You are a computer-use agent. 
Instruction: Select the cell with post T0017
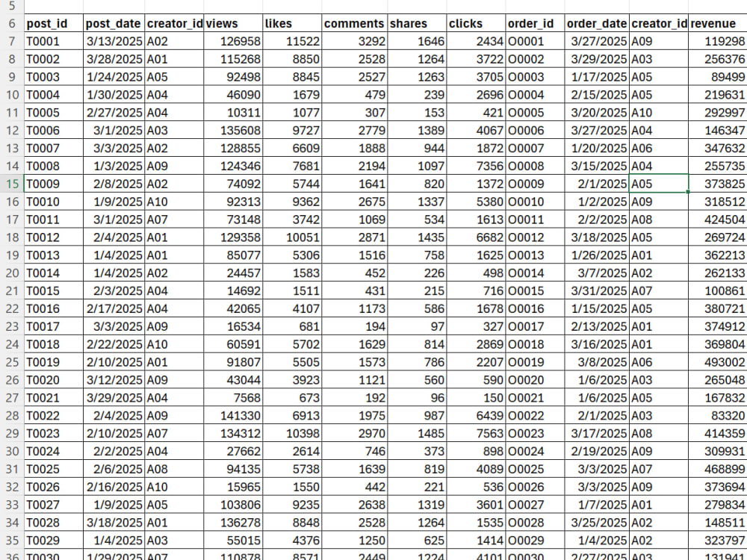coord(53,327)
